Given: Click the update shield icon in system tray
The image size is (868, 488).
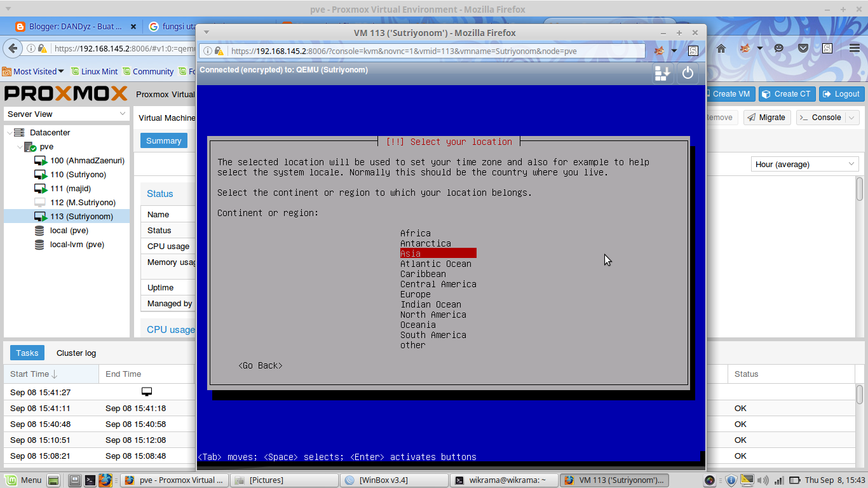Looking at the screenshot, I should click(x=731, y=480).
